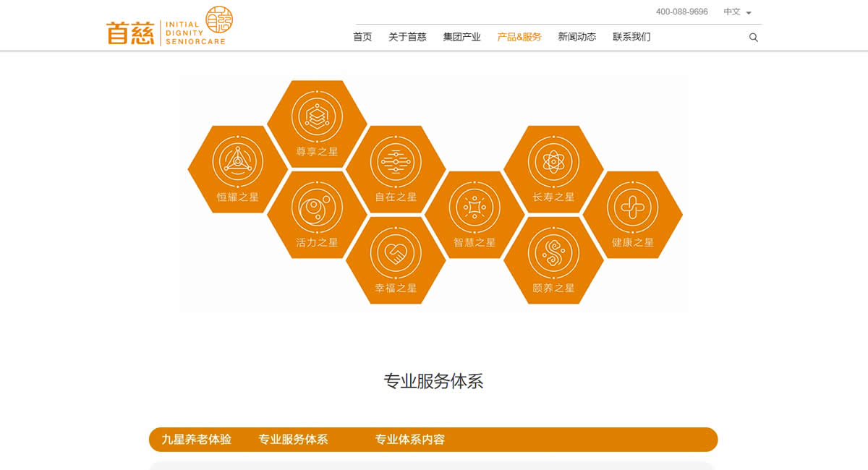Open 新闻动态 in the navigation bar
The height and width of the screenshot is (470, 868).
tap(576, 37)
